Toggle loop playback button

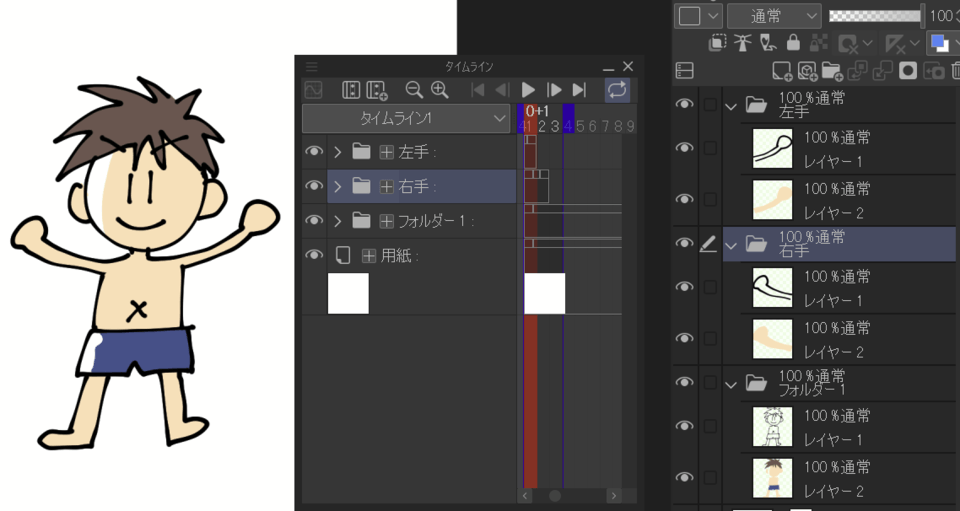click(617, 90)
